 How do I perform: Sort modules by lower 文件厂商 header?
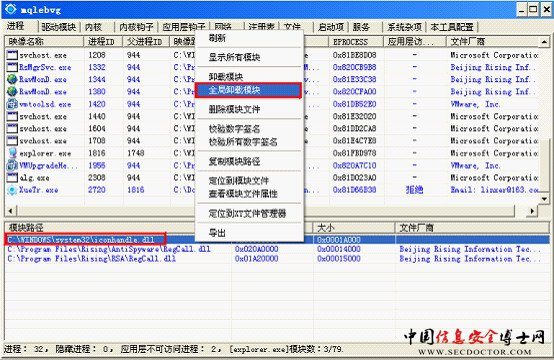(472, 228)
